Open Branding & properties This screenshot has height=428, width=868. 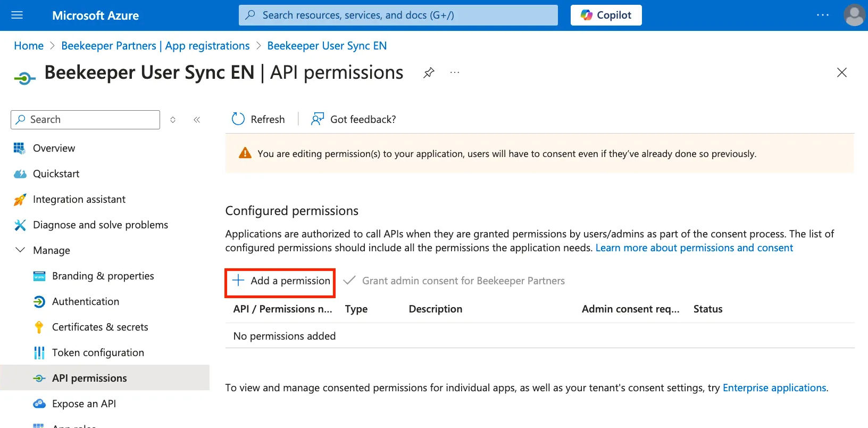tap(103, 276)
